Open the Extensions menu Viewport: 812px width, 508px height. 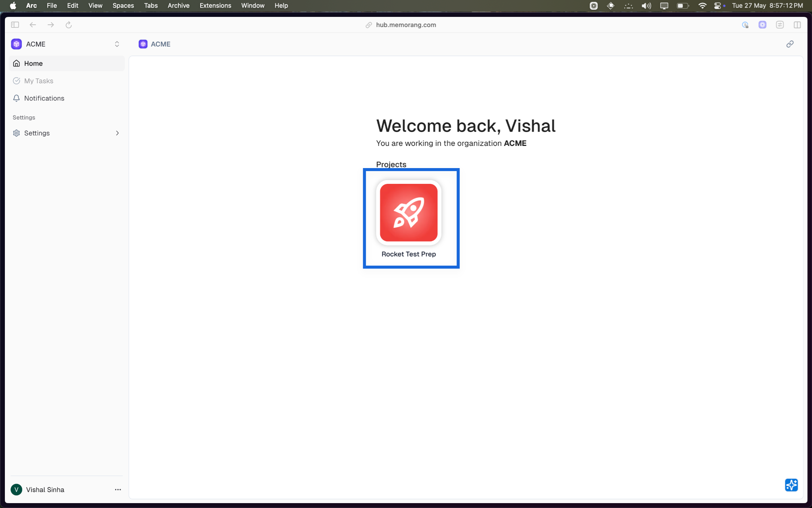pos(215,6)
